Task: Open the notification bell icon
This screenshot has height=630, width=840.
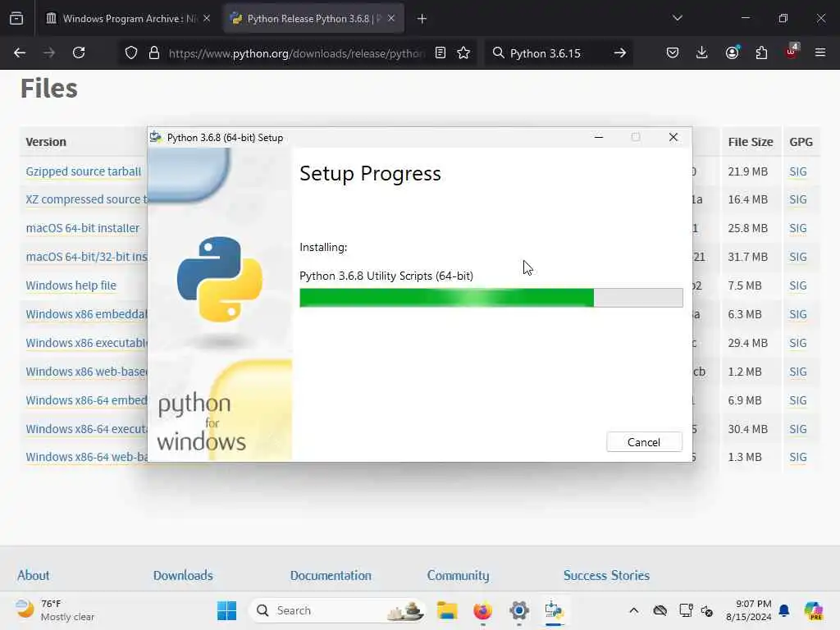Action: click(784, 610)
